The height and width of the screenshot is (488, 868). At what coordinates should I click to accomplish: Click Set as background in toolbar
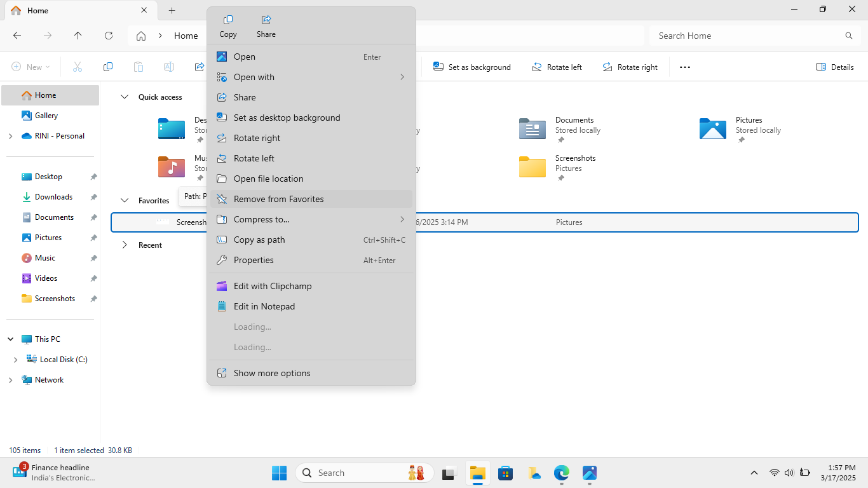click(472, 67)
